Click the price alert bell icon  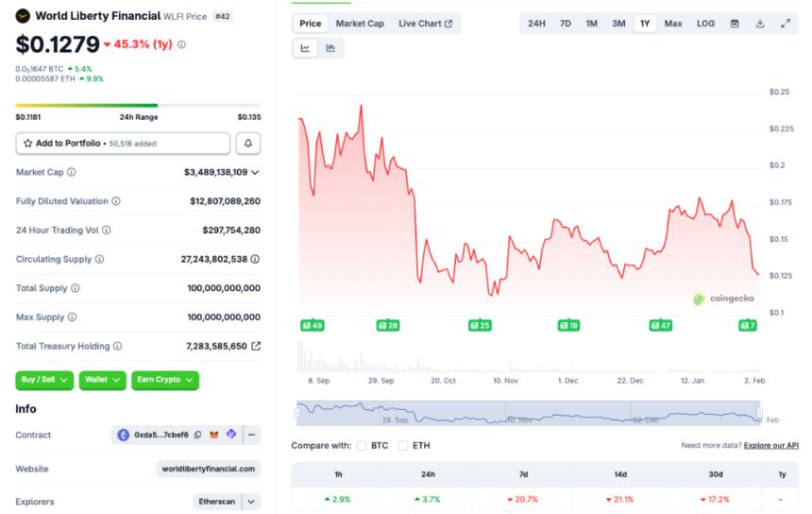tap(248, 143)
